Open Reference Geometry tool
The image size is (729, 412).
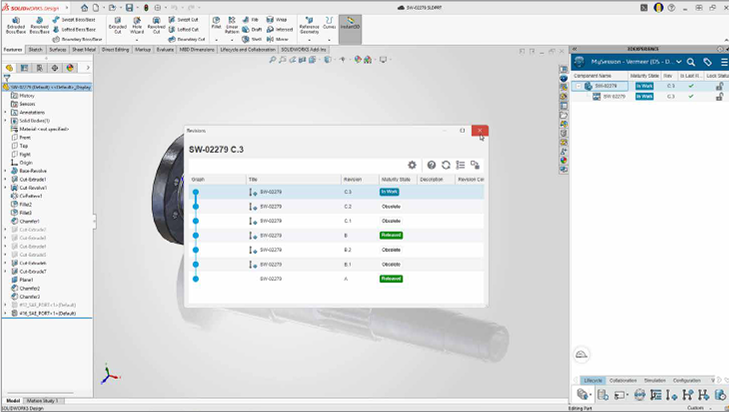click(309, 26)
